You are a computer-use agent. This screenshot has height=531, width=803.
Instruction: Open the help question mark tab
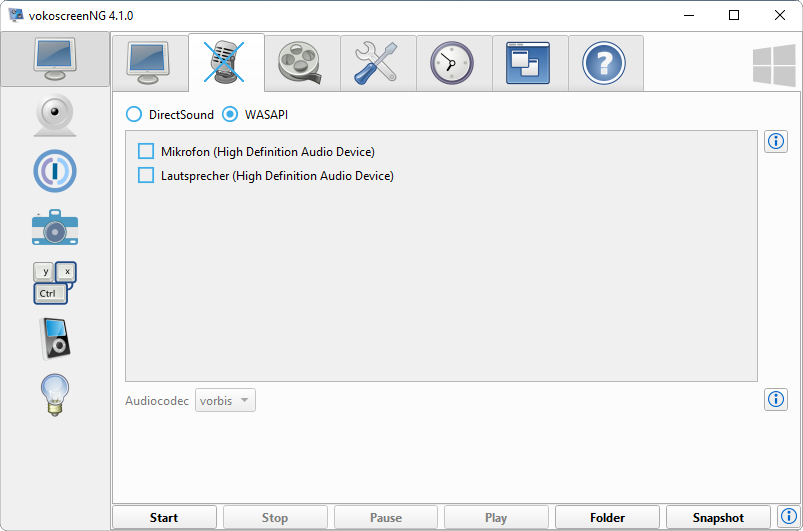click(x=605, y=64)
